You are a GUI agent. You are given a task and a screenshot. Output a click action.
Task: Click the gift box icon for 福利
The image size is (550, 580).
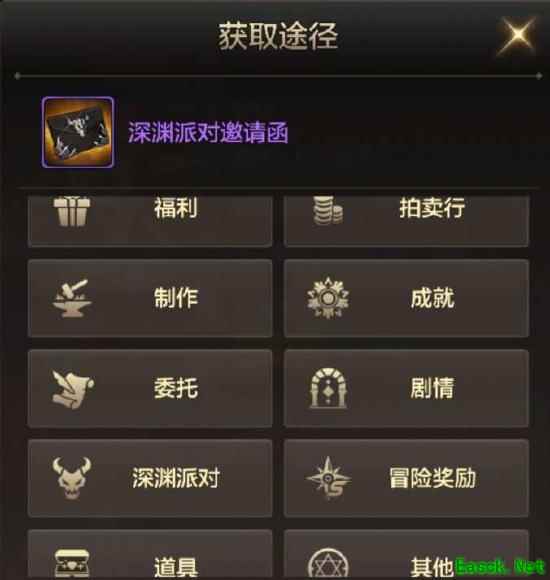click(x=72, y=211)
